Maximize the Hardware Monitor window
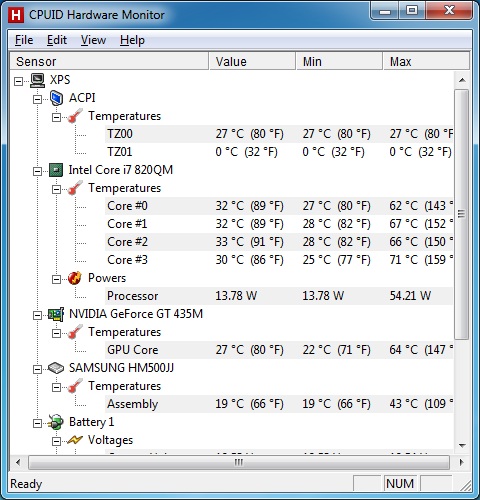Image resolution: width=480 pixels, height=500 pixels. pos(412,12)
